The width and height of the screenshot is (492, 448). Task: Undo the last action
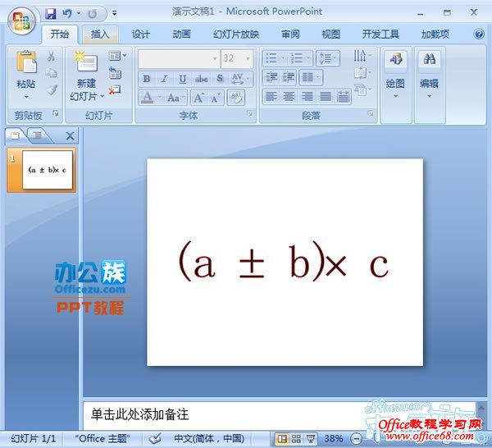click(67, 13)
